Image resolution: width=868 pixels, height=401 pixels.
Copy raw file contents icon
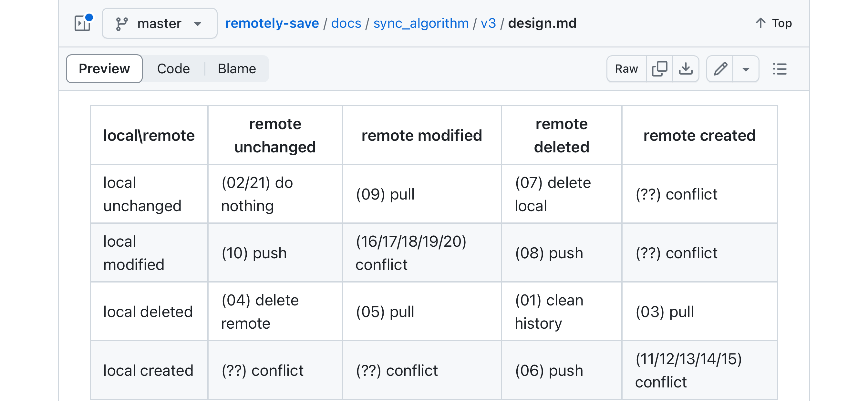(659, 69)
